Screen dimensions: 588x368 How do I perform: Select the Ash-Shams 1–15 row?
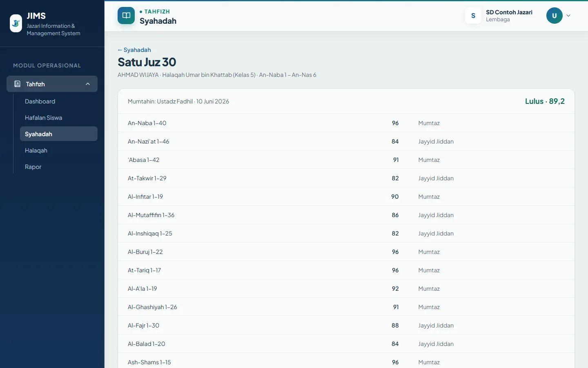pos(346,361)
